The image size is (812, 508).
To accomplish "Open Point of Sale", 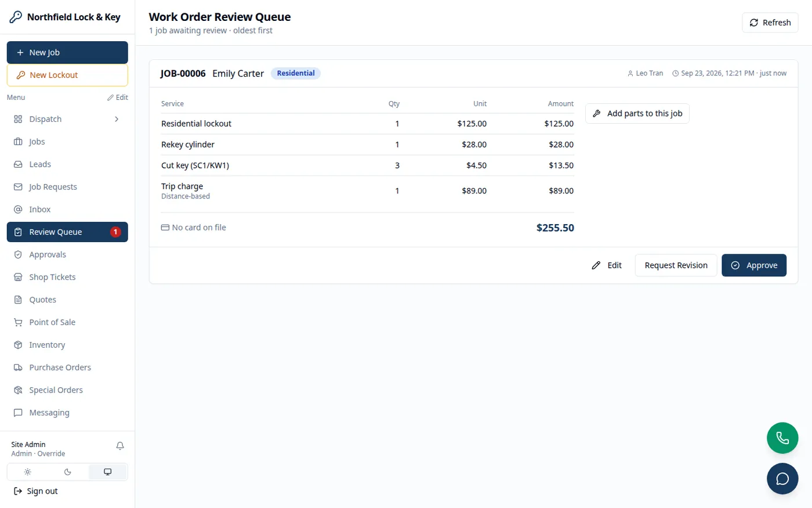I will [x=67, y=322].
